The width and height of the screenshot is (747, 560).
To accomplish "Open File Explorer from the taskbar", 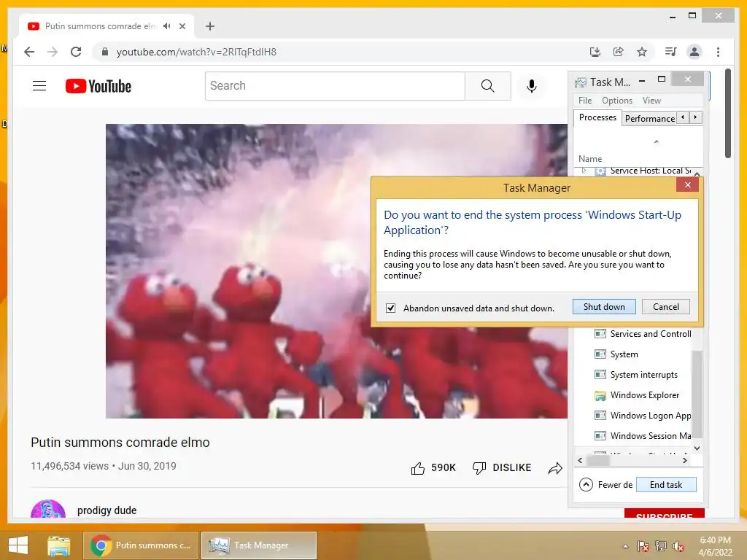I will click(58, 545).
